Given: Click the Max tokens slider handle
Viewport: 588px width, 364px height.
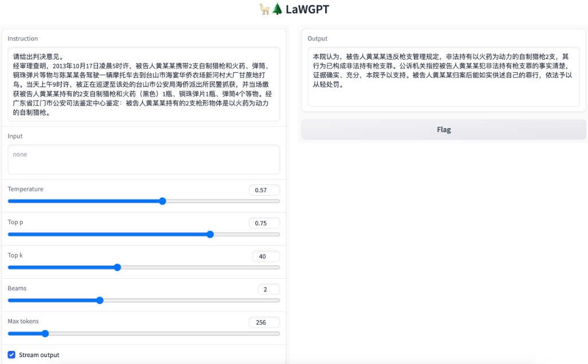Looking at the screenshot, I should click(45, 334).
